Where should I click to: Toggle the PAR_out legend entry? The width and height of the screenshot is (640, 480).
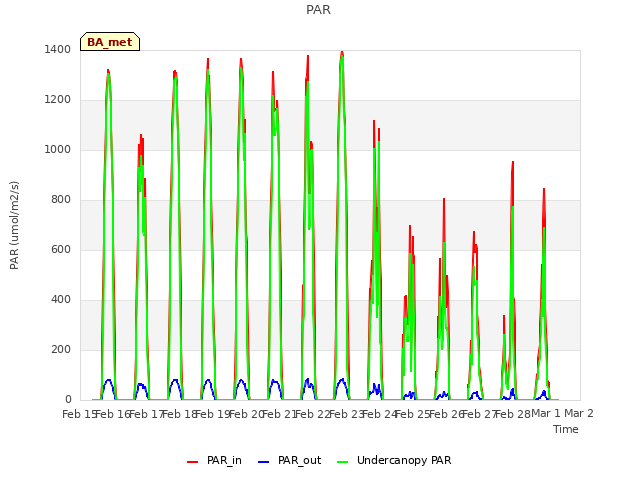point(289,460)
